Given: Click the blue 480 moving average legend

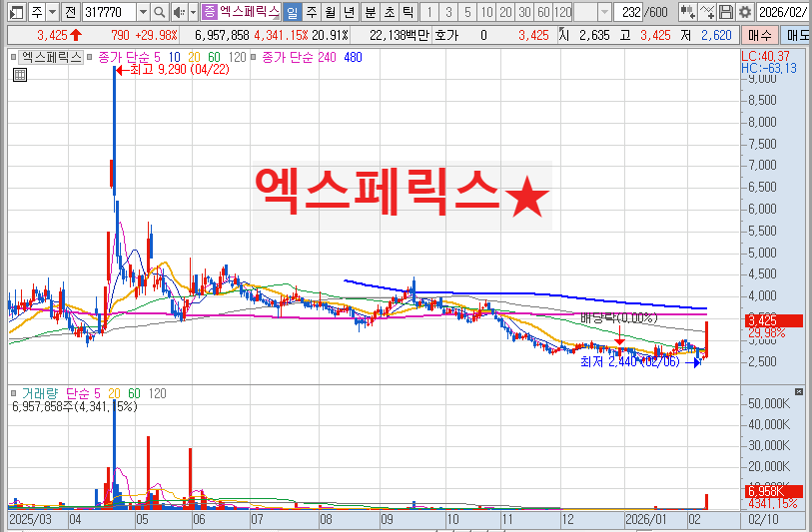Looking at the screenshot, I should (353, 57).
